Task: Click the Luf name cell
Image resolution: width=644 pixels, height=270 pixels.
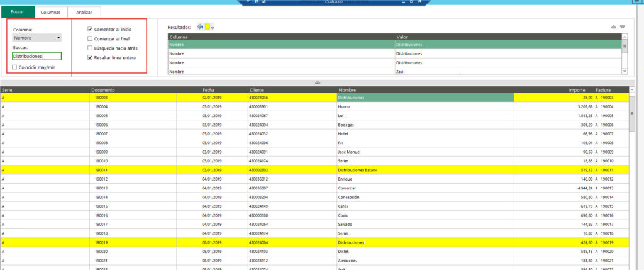Action: (x=425, y=116)
